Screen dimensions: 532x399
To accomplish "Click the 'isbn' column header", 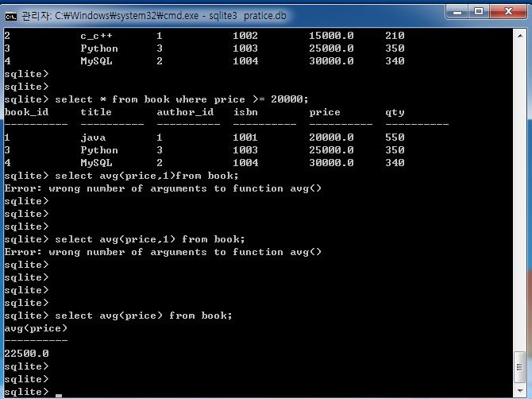I will (x=245, y=112).
